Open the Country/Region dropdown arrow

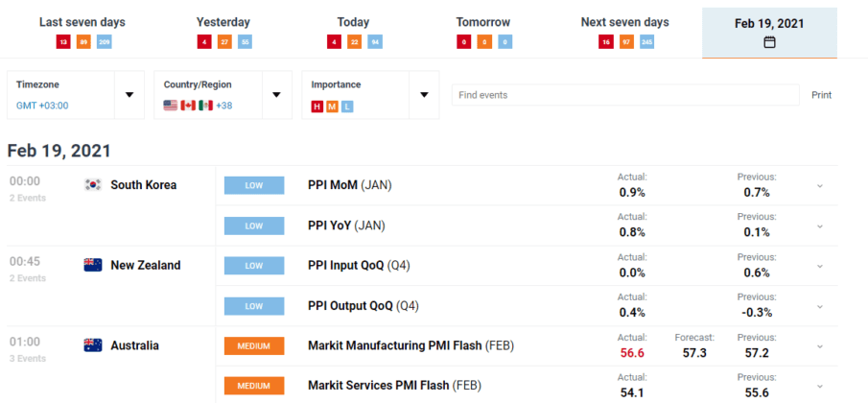(276, 95)
